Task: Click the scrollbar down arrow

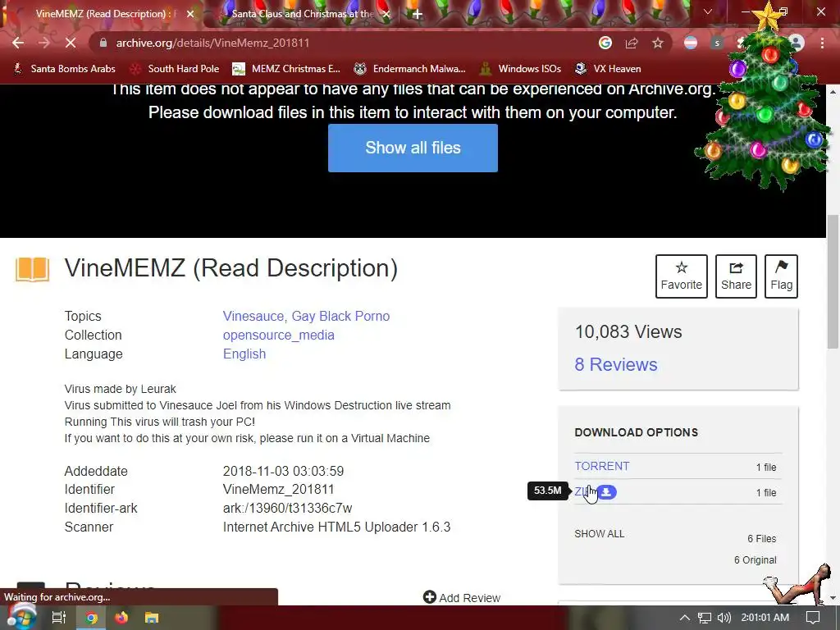Action: tap(833, 598)
